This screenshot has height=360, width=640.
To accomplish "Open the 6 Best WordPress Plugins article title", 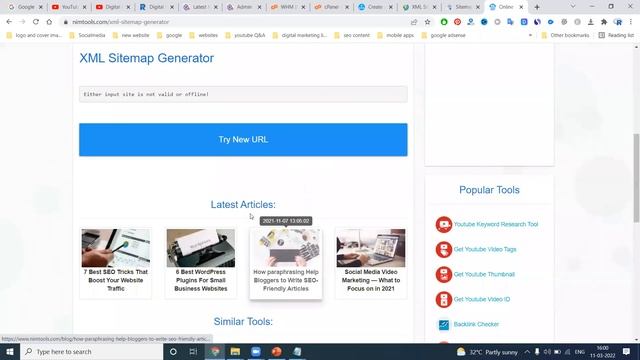I will click(201, 280).
